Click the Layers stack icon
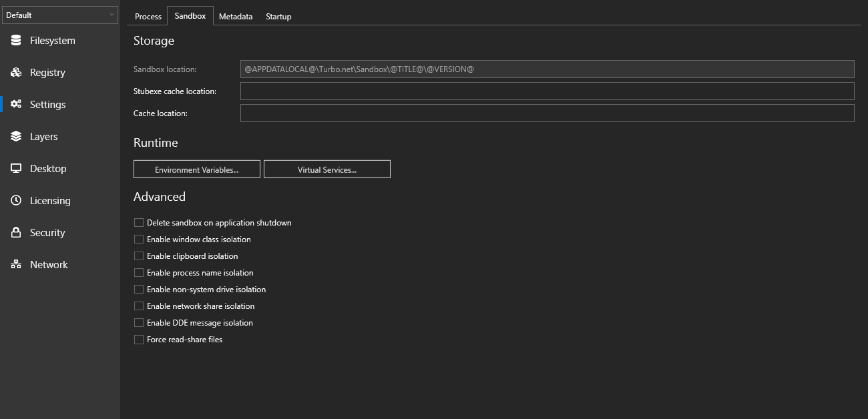868x419 pixels. click(x=16, y=137)
